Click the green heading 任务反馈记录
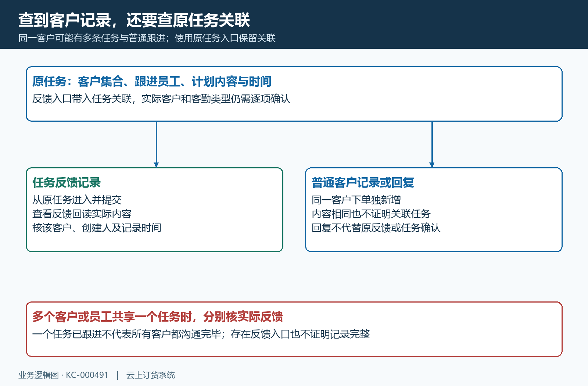 tap(67, 182)
